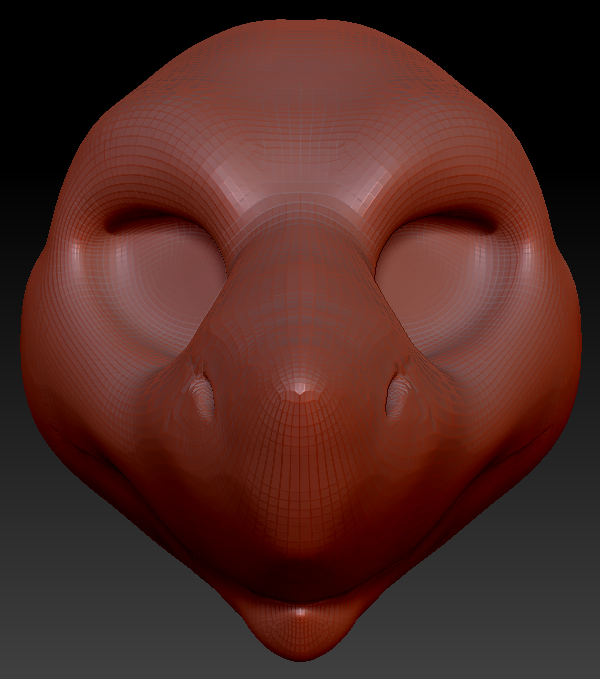
Task: Click the chin nub at the bottom
Action: [x=300, y=625]
